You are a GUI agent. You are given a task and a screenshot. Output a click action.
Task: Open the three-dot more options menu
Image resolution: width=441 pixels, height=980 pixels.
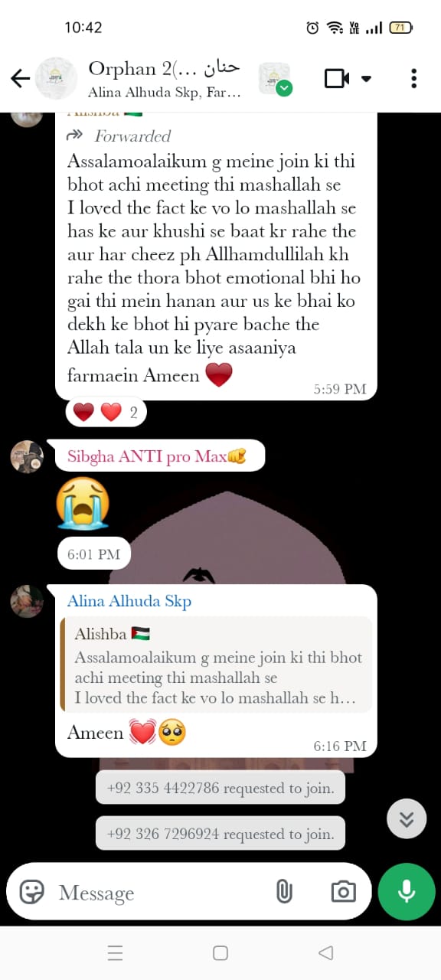[x=413, y=78]
